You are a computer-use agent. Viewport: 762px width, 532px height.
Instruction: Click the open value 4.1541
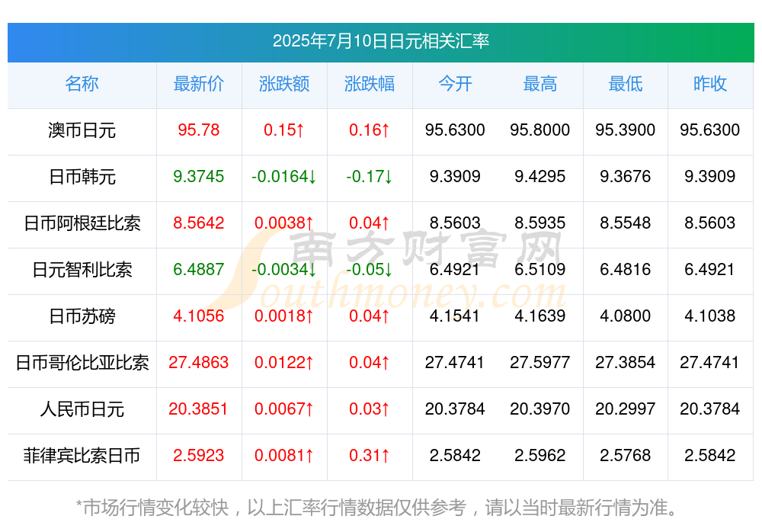pyautogui.click(x=455, y=316)
